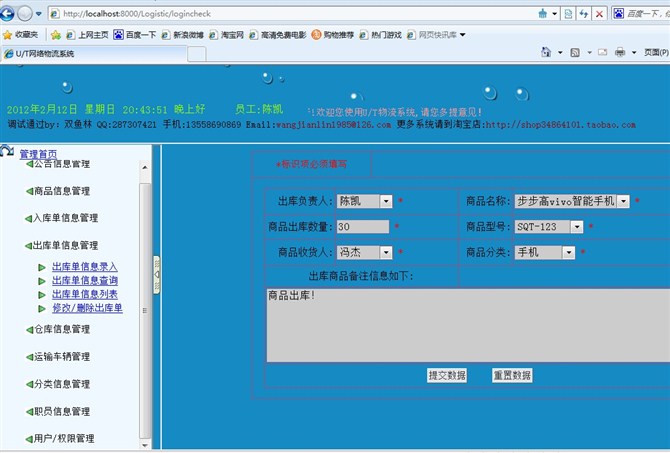This screenshot has width=670, height=453.
Task: Expand the 用户/权限管理 menu section
Action: 60,438
